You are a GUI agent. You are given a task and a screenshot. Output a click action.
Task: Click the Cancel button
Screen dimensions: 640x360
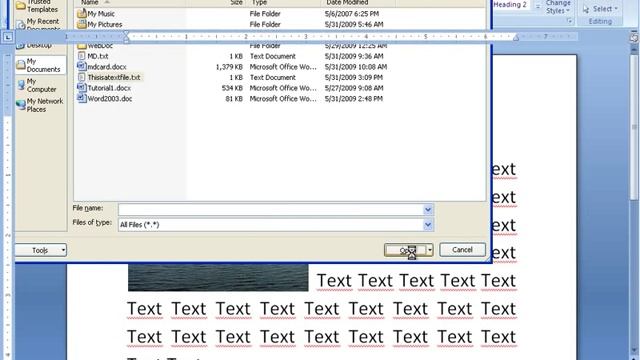click(x=462, y=250)
